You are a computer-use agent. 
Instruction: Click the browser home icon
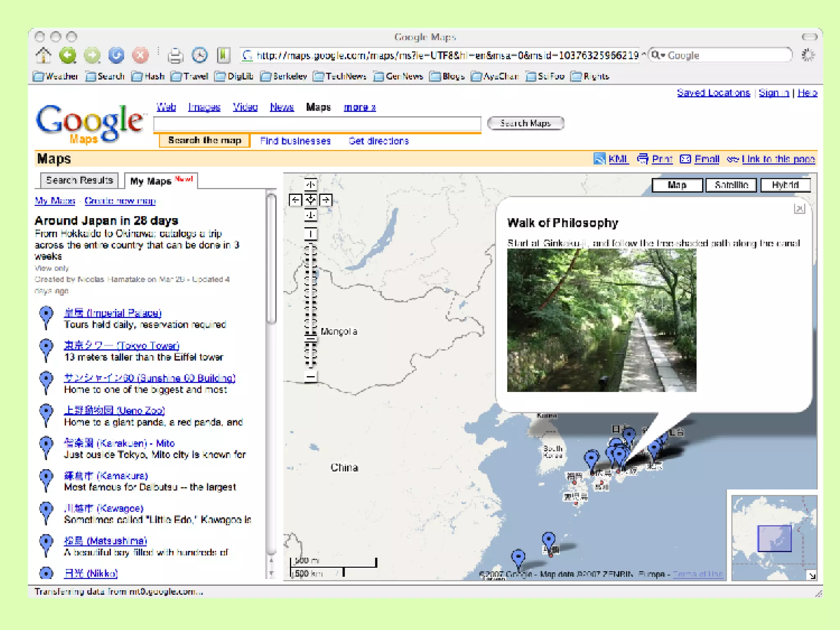point(43,55)
